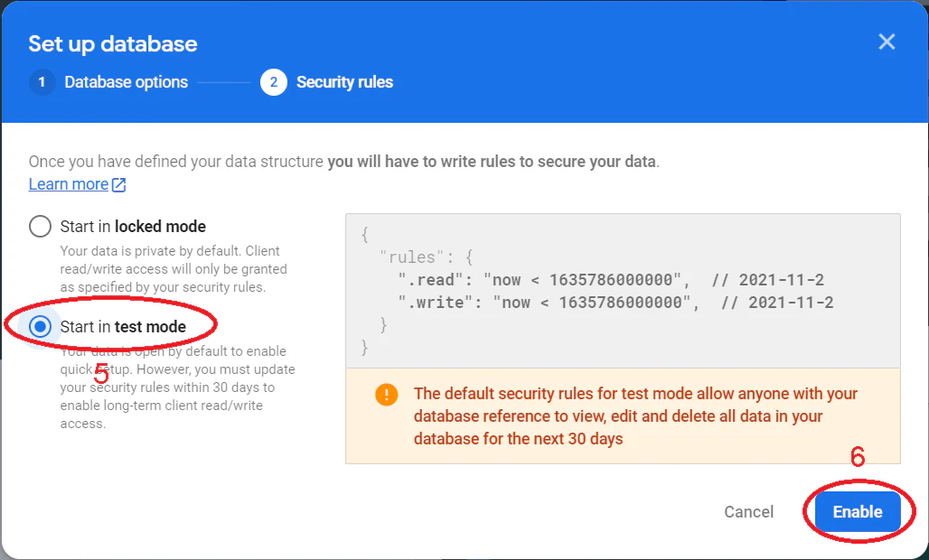Click the external link icon beside Learn more
This screenshot has width=929, height=560.
pyautogui.click(x=119, y=184)
